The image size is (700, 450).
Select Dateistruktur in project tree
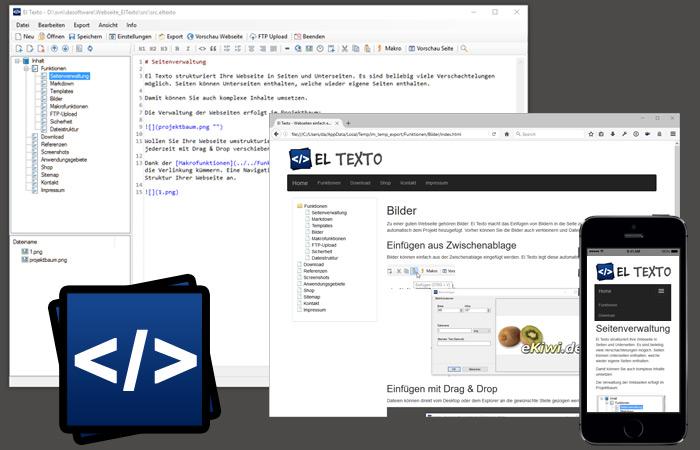(64, 129)
